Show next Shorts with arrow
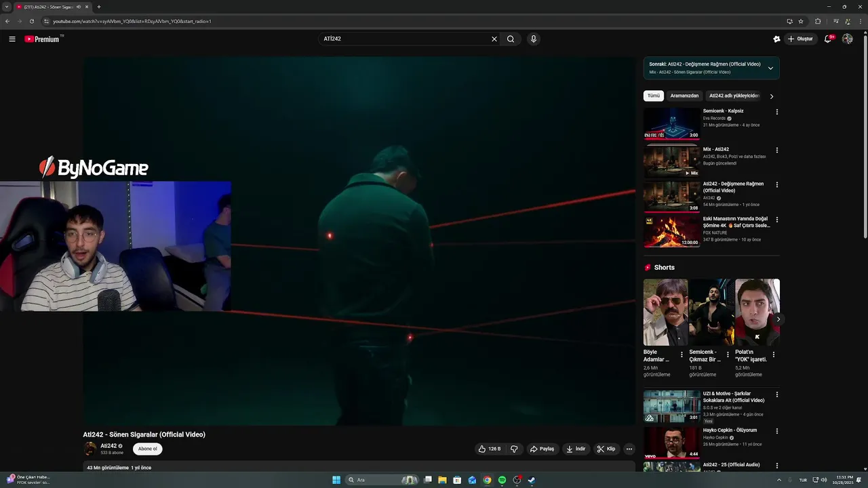 pyautogui.click(x=778, y=319)
